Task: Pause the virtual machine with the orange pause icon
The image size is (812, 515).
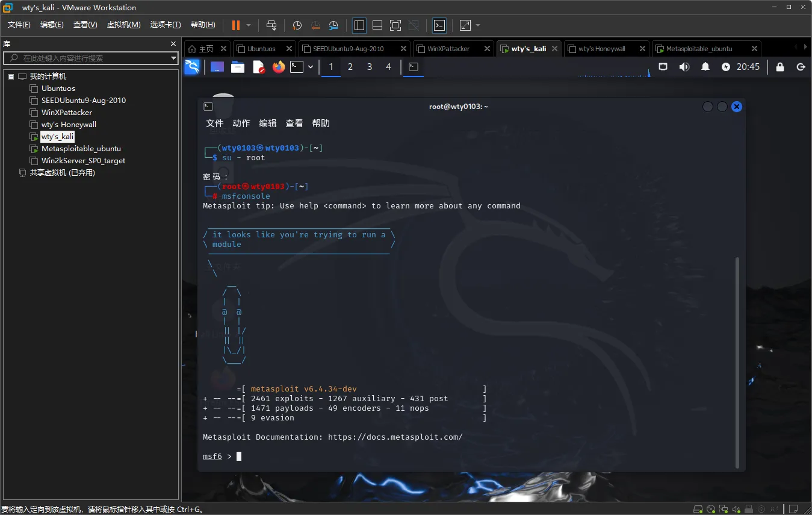Action: 235,25
